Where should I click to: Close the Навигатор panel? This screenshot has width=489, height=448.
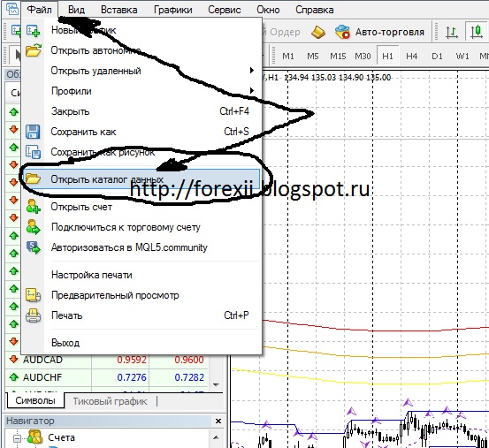pyautogui.click(x=218, y=421)
